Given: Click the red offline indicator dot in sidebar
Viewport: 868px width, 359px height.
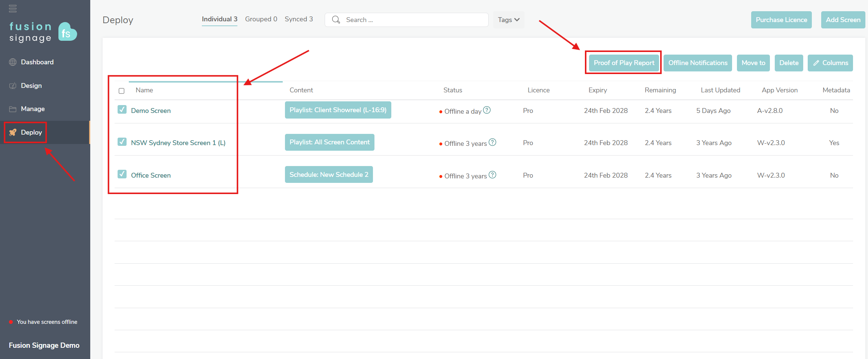Looking at the screenshot, I should (x=11, y=322).
